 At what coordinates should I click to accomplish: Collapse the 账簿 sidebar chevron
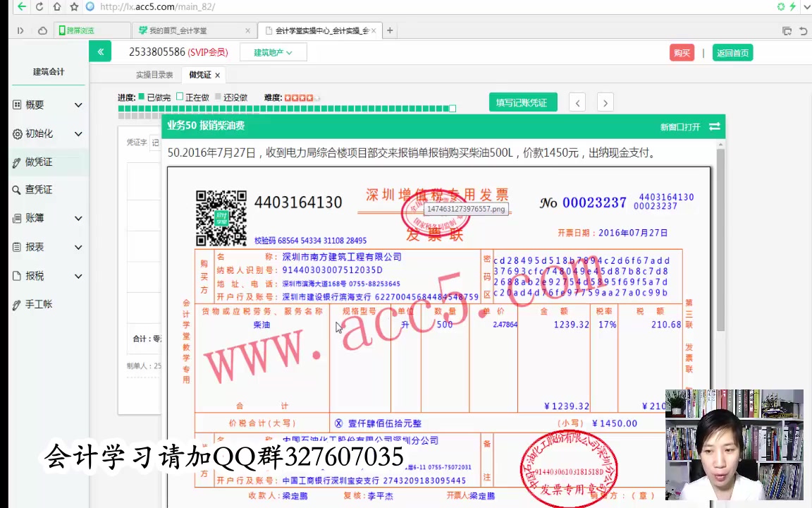78,218
